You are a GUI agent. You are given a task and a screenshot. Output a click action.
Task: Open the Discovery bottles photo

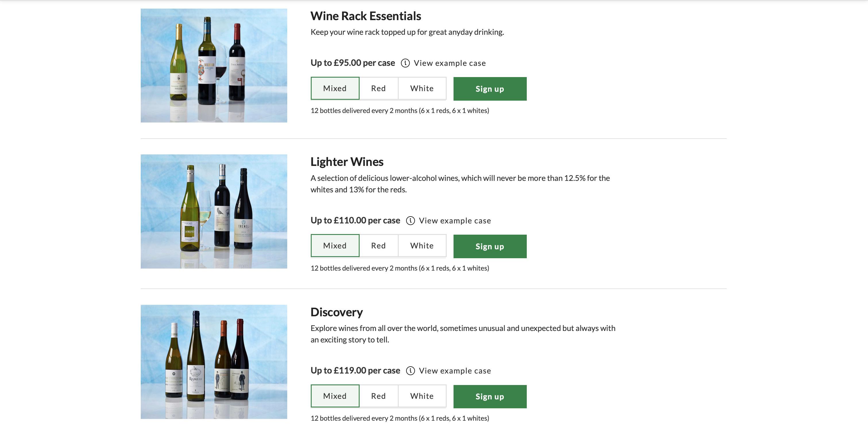point(214,361)
